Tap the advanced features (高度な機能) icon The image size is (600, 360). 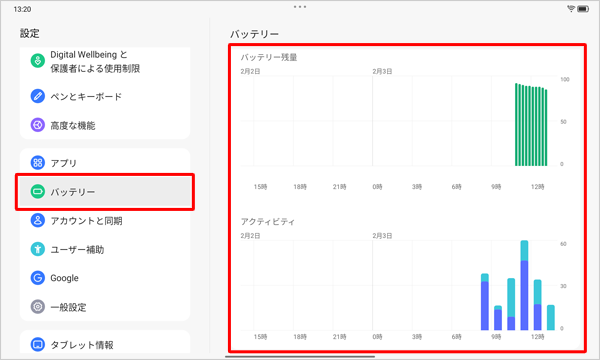tap(38, 125)
